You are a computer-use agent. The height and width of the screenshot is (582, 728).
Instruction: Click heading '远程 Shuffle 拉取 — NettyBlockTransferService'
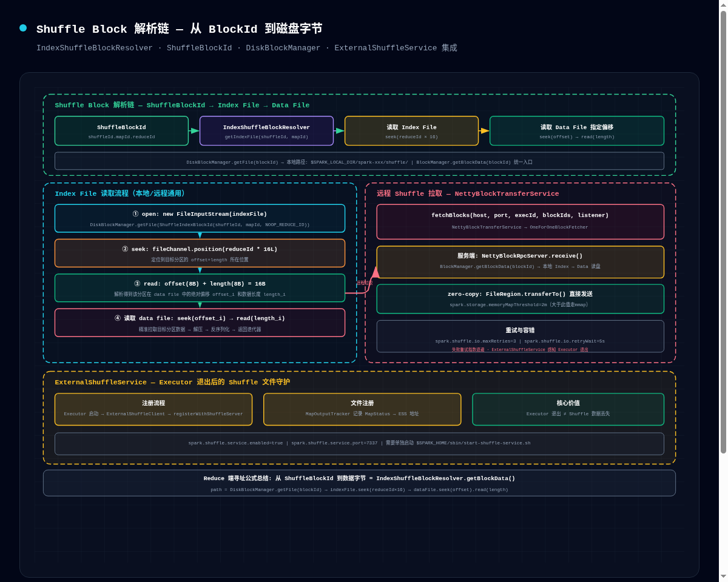(468, 193)
